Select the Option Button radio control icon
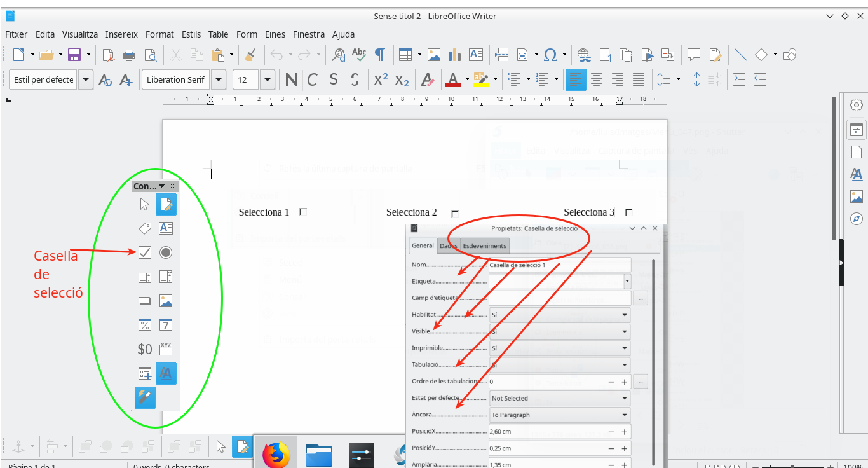This screenshot has height=468, width=868. pyautogui.click(x=166, y=252)
